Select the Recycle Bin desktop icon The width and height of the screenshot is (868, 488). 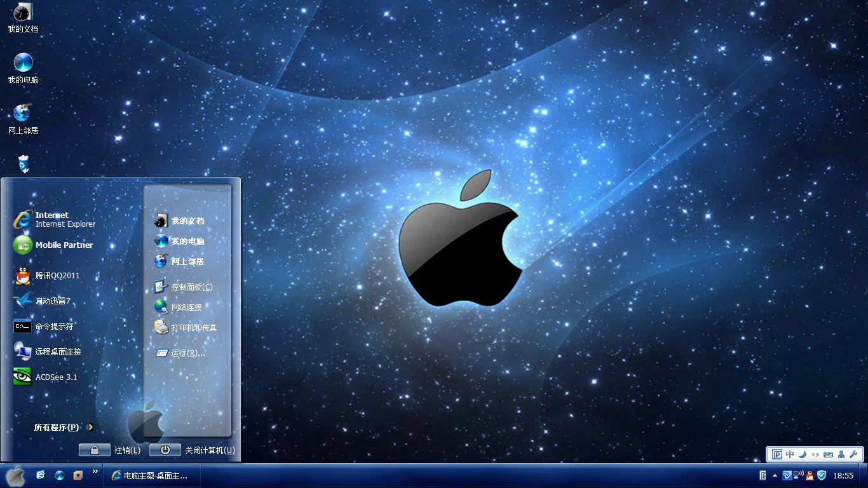click(x=23, y=163)
